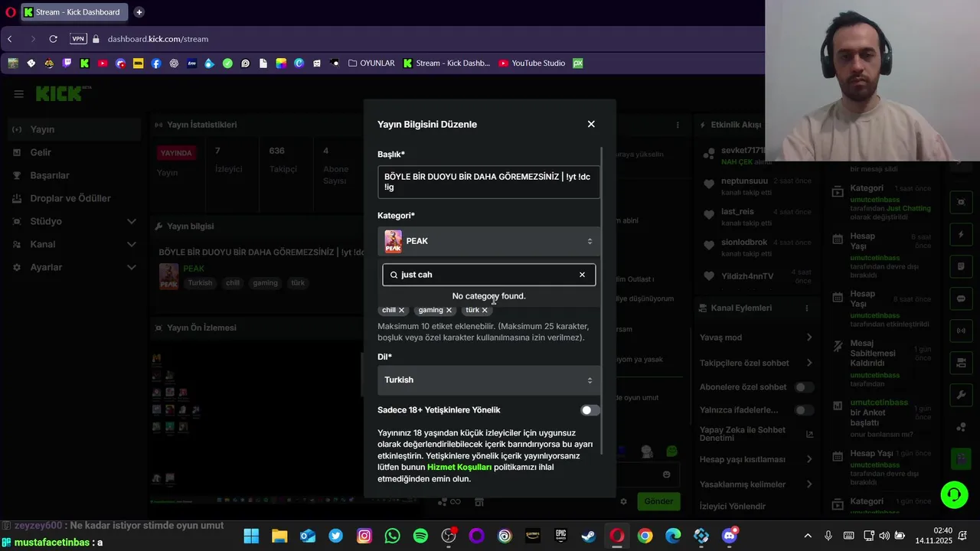The width and height of the screenshot is (980, 551).
Task: Remove the chill tag
Action: point(401,310)
